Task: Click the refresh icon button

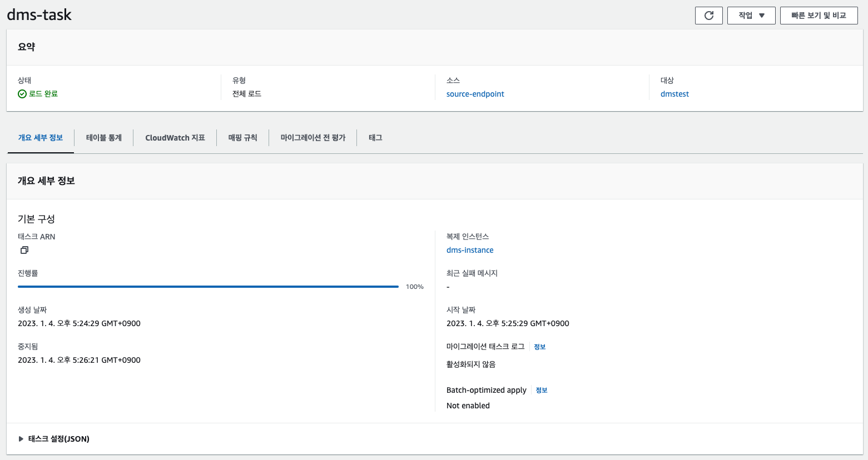Action: [x=708, y=16]
